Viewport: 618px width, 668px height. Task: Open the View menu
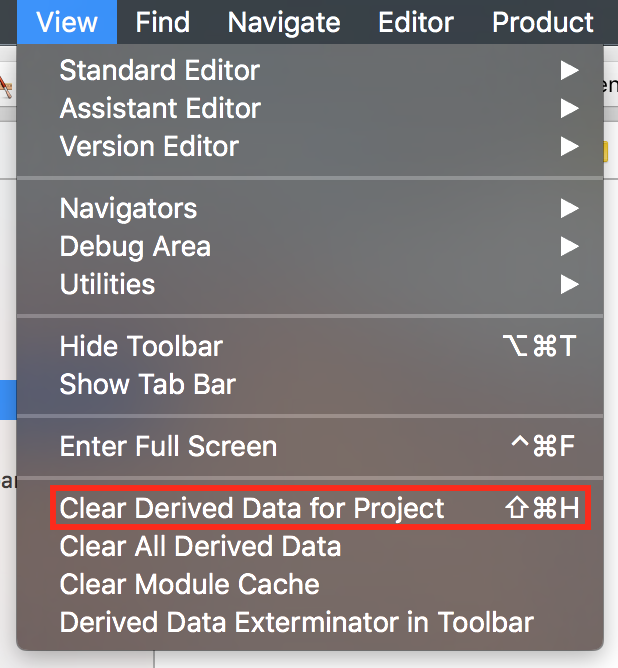pyautogui.click(x=66, y=22)
